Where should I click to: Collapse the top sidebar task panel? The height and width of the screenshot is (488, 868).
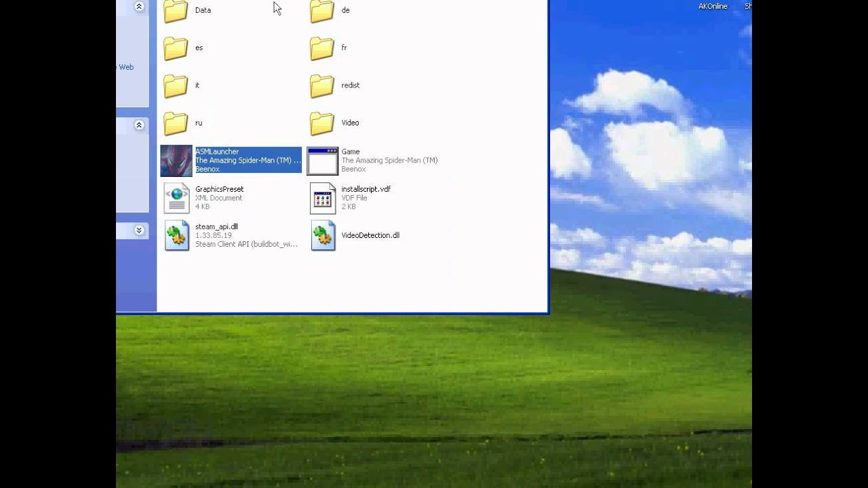tap(139, 7)
